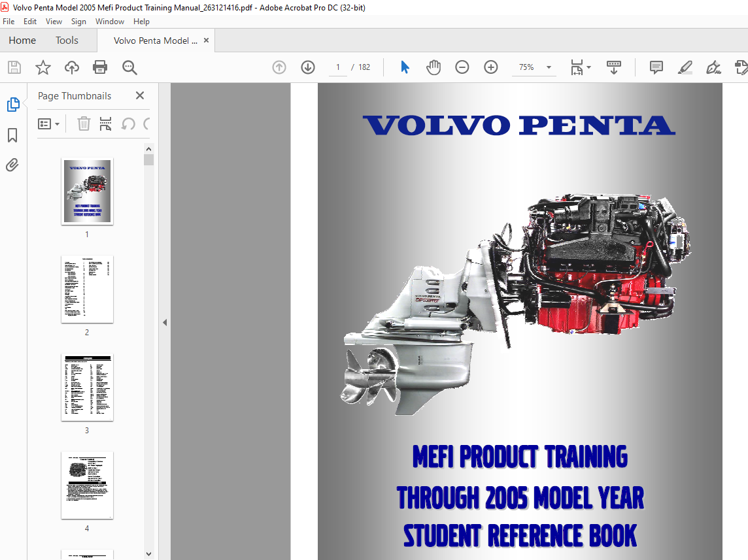This screenshot has height=560, width=748.
Task: Select page 2 thumbnail
Action: [x=88, y=289]
